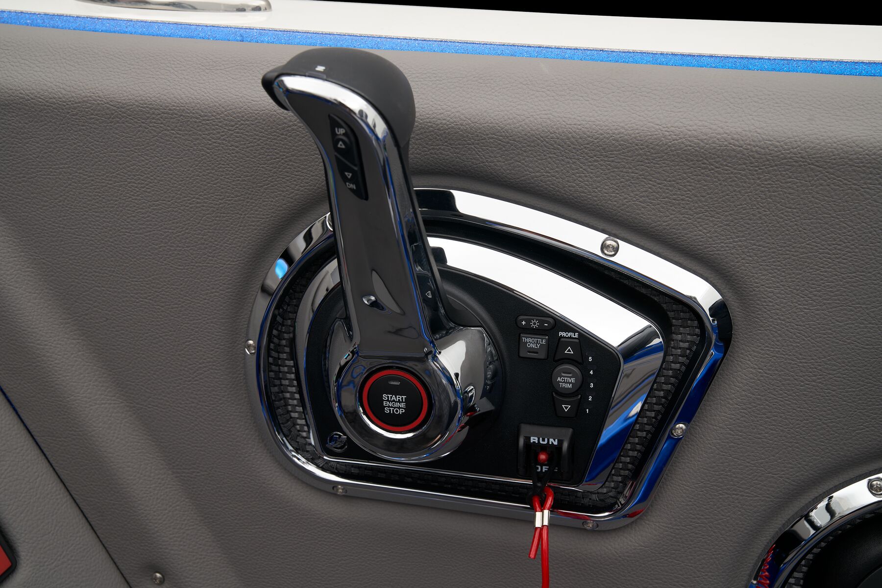Hit the brightness plus side of rocker

coord(523,323)
